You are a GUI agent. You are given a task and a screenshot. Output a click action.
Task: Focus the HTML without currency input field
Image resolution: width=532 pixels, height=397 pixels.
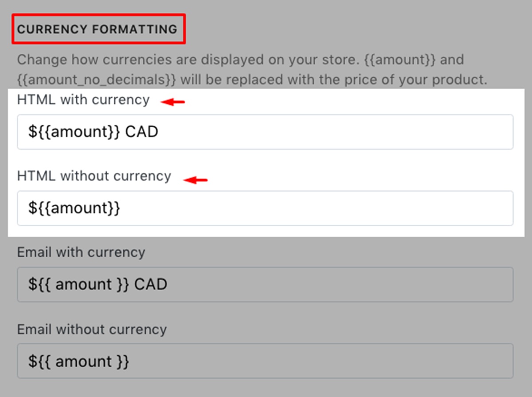click(x=265, y=208)
